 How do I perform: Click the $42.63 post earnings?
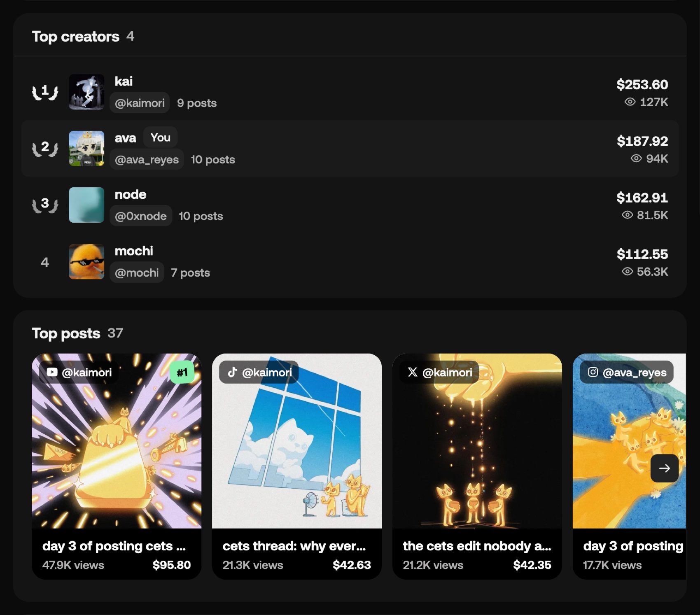pyautogui.click(x=352, y=565)
